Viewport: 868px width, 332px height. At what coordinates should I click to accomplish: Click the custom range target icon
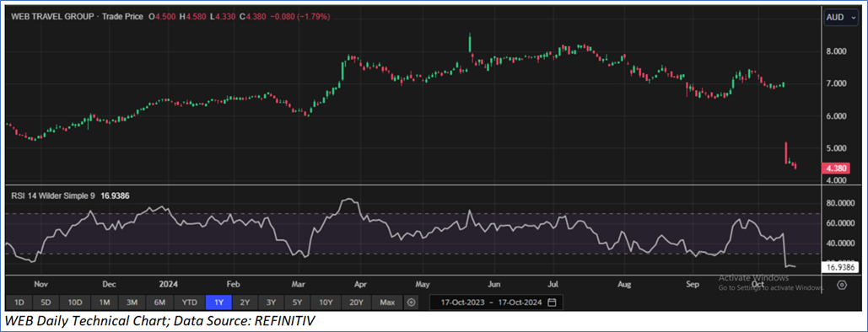[x=411, y=303]
